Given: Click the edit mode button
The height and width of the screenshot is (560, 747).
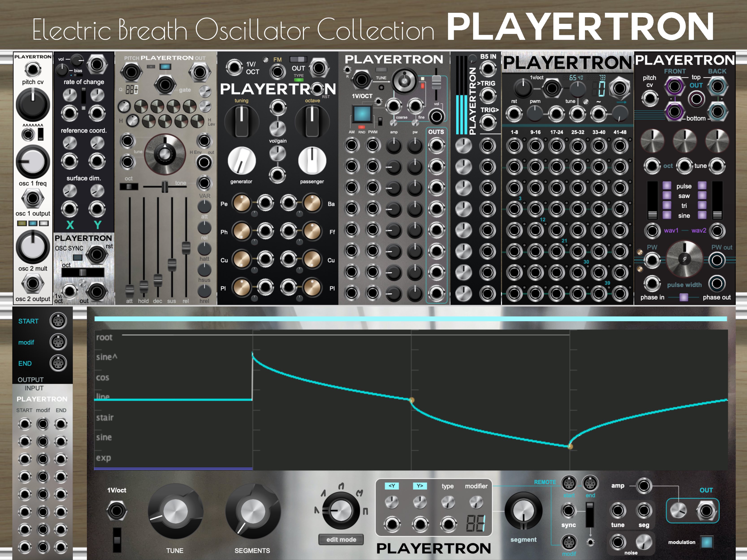Looking at the screenshot, I should click(341, 539).
